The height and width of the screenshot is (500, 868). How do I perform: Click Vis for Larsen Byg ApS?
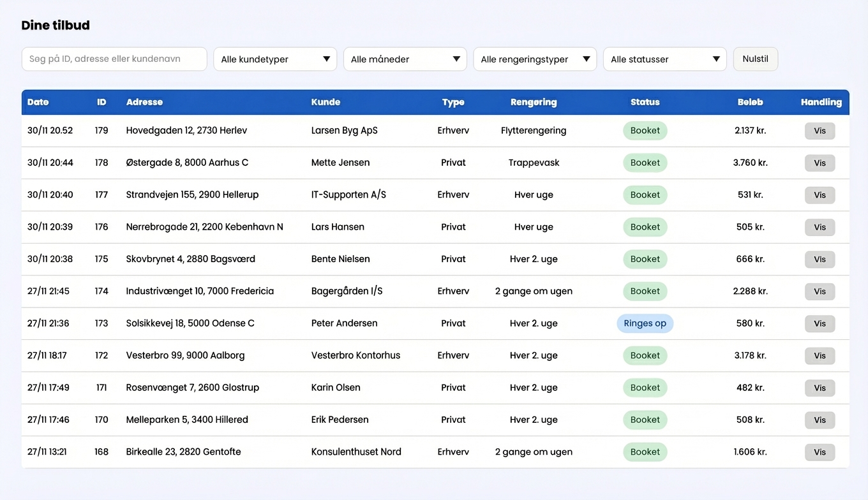point(820,131)
